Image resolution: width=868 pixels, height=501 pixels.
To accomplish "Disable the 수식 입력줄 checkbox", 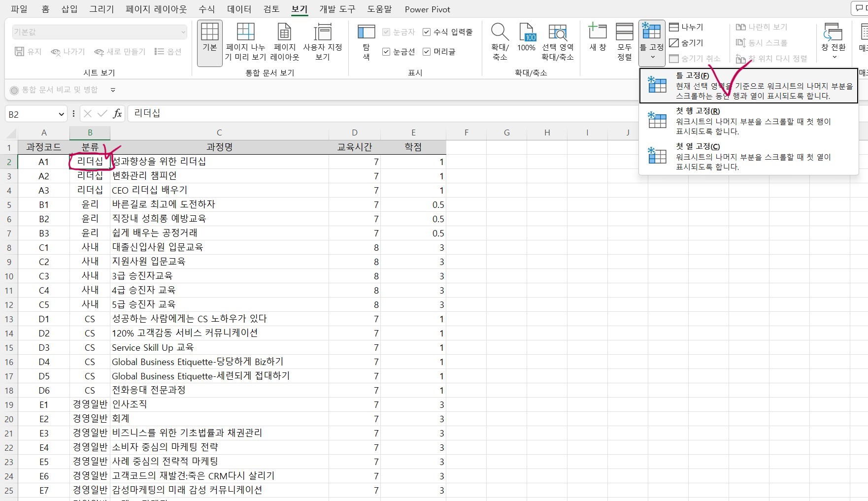I will click(426, 32).
